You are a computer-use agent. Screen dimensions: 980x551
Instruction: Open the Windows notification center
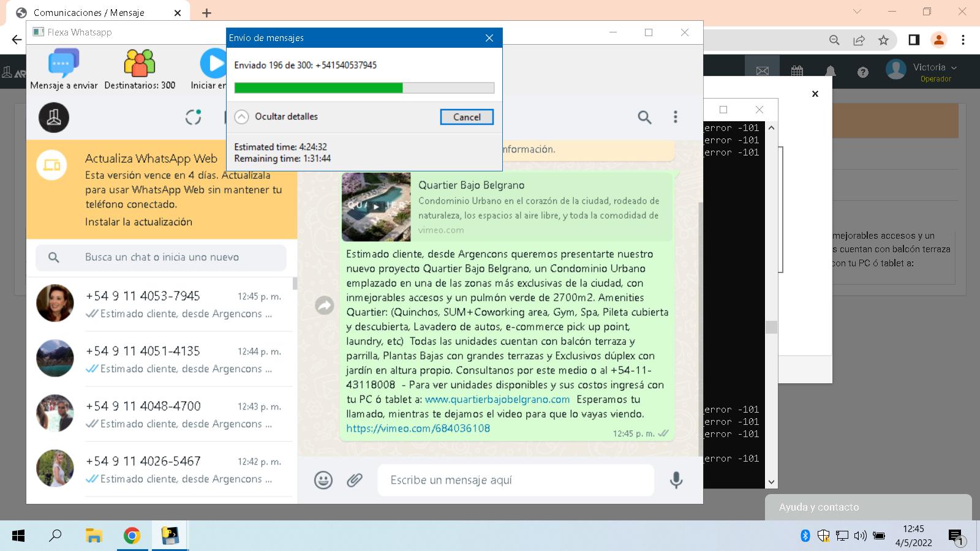(x=957, y=538)
